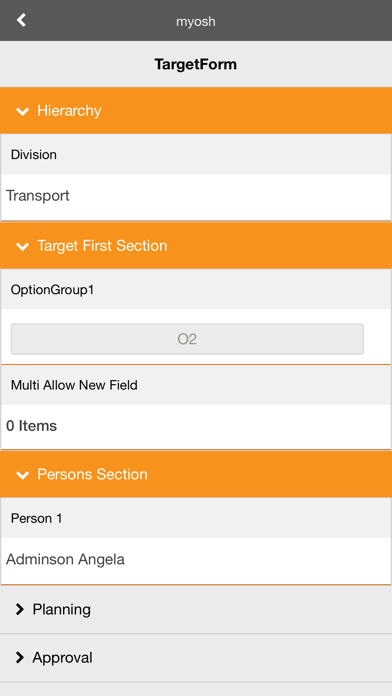Open the Hierarchy section header
This screenshot has height=696, width=392.
pyautogui.click(x=196, y=111)
